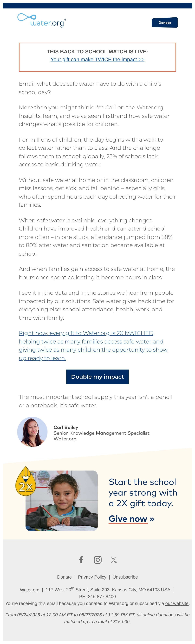Open the 'our website' link

pyautogui.click(x=177, y=603)
